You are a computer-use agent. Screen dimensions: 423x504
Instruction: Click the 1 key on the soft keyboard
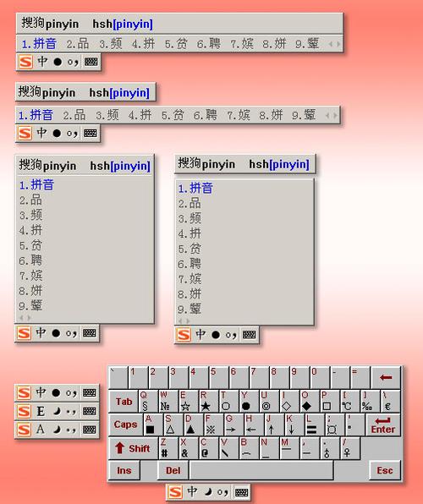138,377
